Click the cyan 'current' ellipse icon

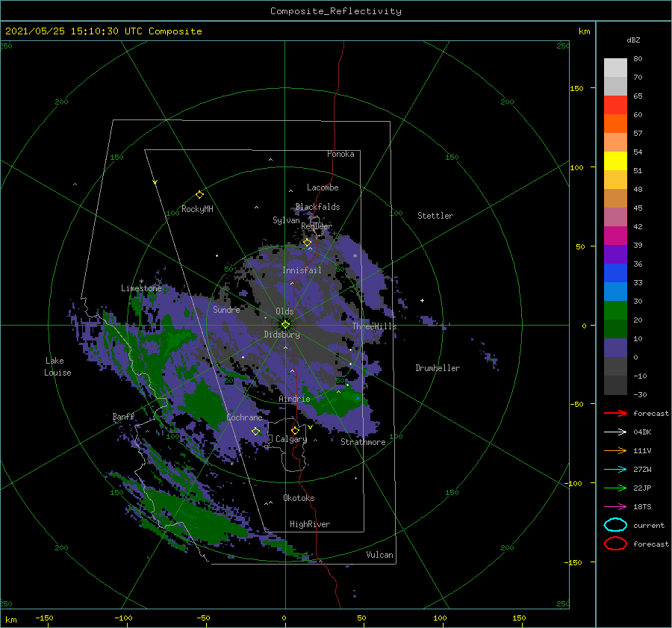tap(615, 525)
